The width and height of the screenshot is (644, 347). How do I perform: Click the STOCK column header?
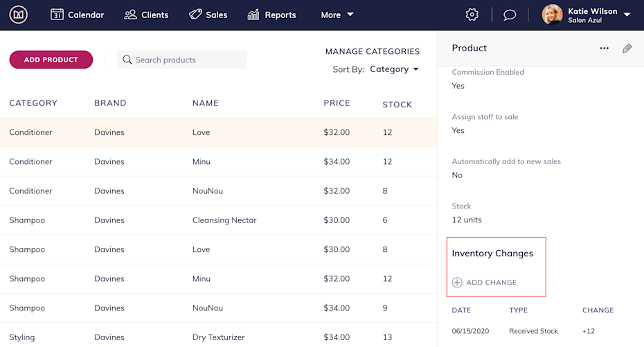pos(397,105)
